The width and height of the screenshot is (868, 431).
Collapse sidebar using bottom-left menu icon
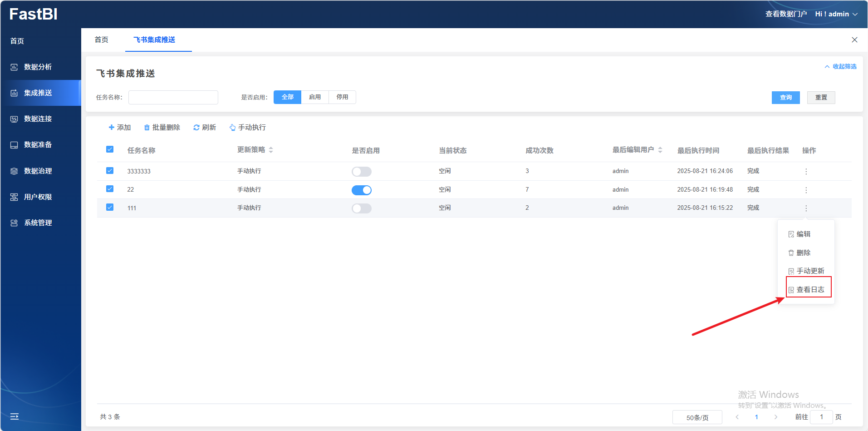click(x=15, y=416)
